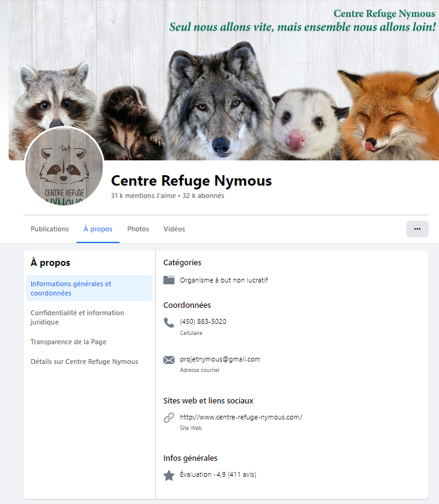Click the projetnymous@gmail.com email address
The image size is (439, 504).
220,359
